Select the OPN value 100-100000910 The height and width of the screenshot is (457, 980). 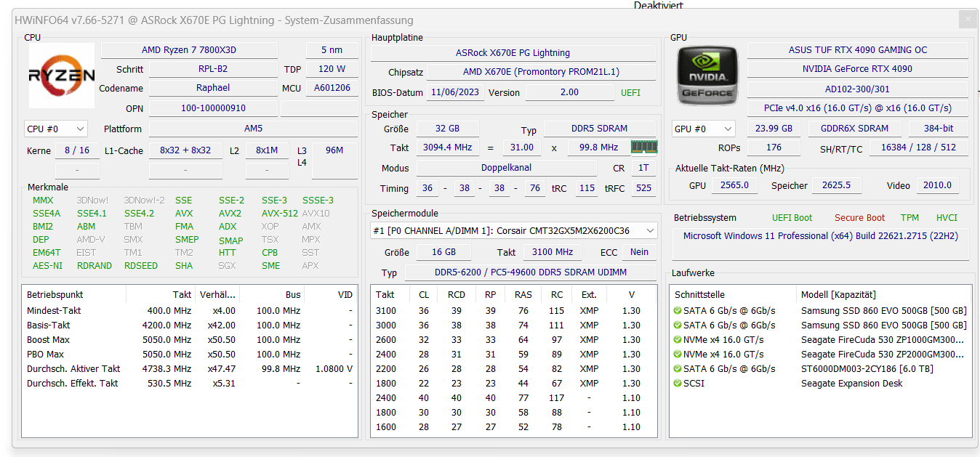click(213, 108)
